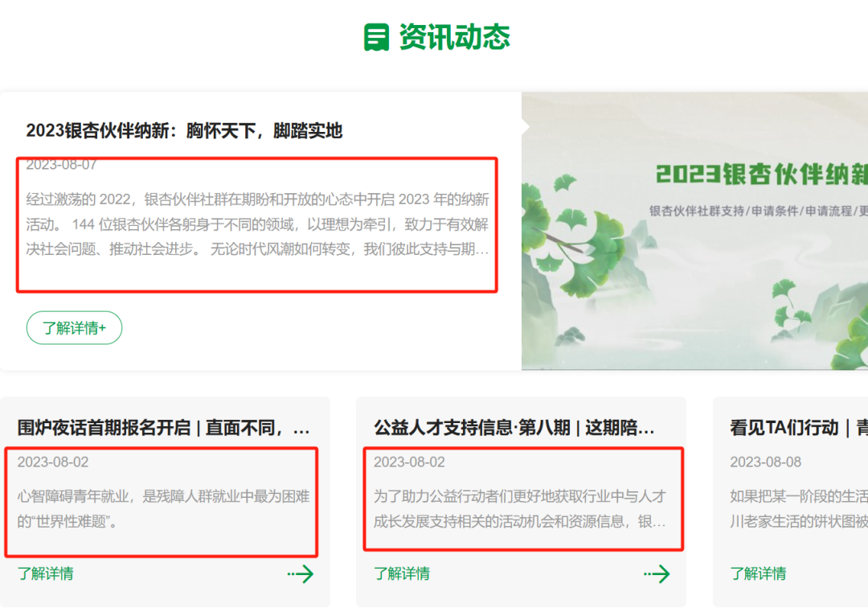
Task: Click the 如果把某一阶段的生活 summary text
Action: (799, 509)
